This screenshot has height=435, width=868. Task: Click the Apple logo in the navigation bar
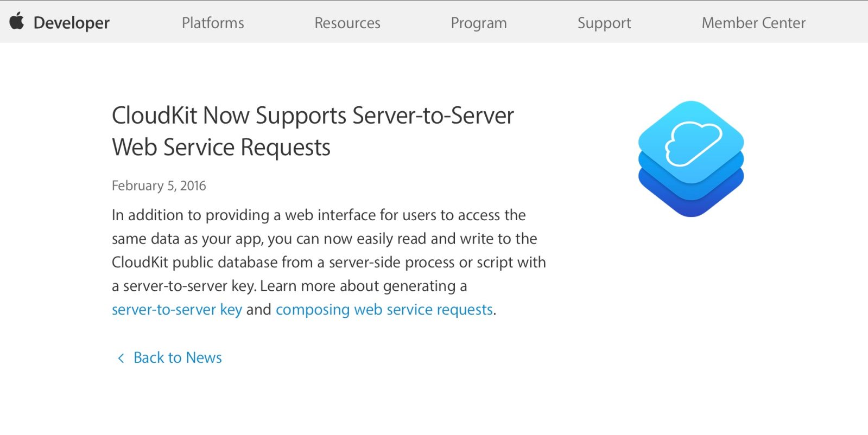point(17,22)
